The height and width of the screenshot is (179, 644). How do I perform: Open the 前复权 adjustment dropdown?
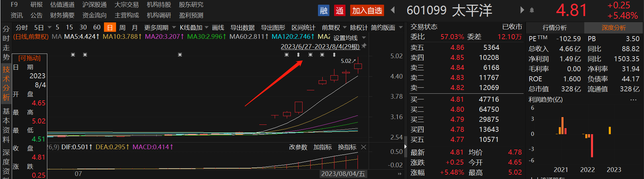point(334,27)
